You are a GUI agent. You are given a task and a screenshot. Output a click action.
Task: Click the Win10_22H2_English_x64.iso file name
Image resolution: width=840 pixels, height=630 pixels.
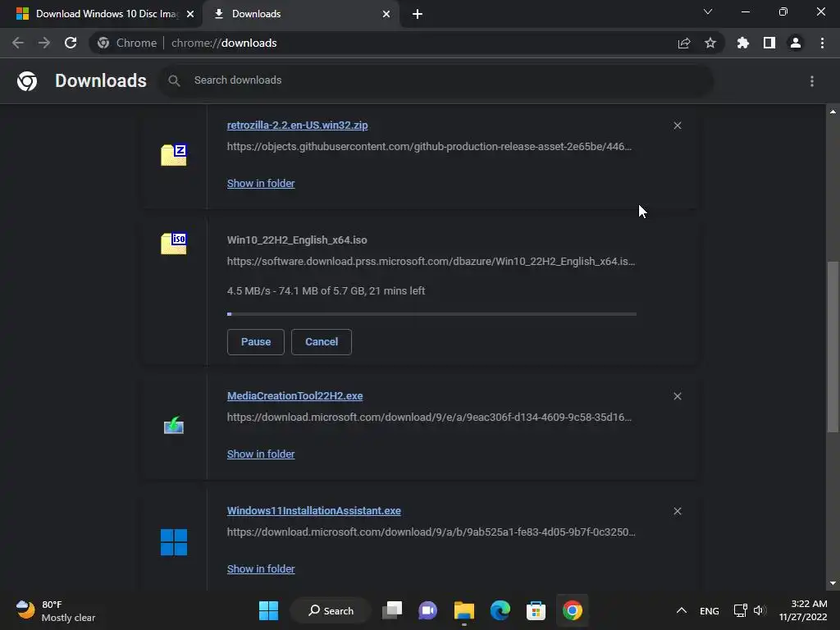(297, 240)
